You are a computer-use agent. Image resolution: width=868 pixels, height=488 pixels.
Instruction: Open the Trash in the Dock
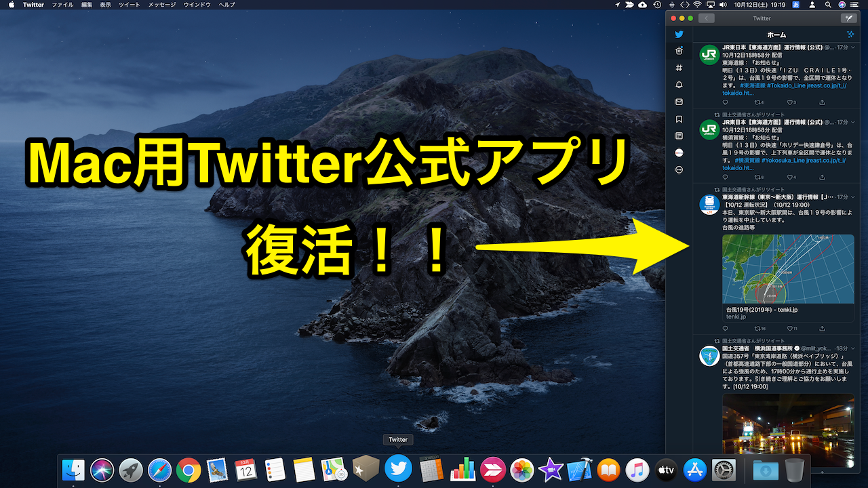click(x=795, y=469)
